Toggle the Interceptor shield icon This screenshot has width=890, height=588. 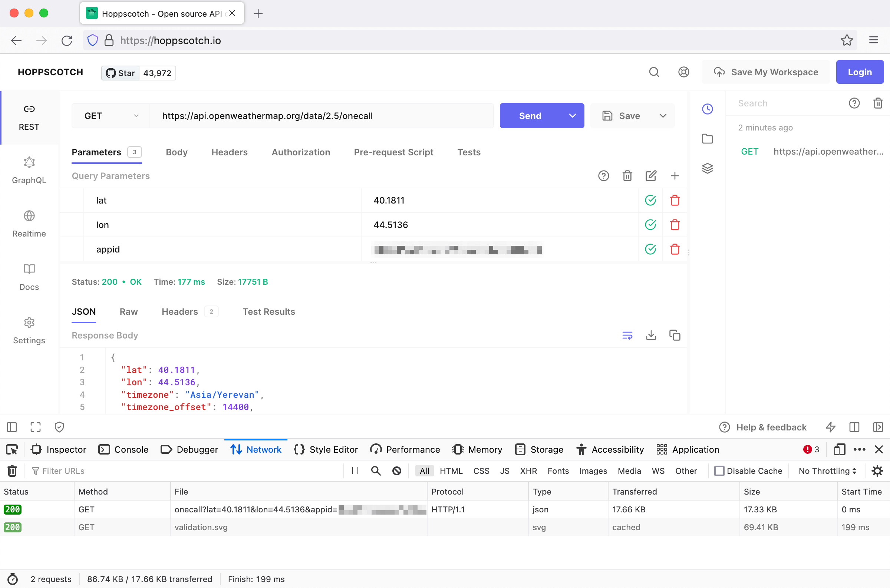[x=59, y=427]
